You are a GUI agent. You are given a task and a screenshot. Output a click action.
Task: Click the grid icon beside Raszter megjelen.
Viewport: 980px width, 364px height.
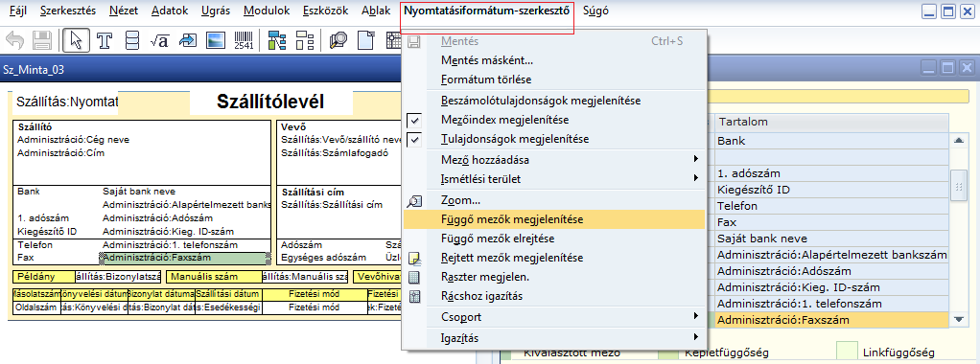click(414, 277)
